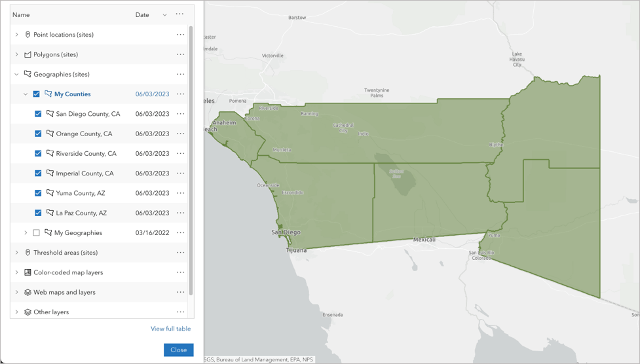This screenshot has width=640, height=364.
Task: Select the Yuma County, AZ row label
Action: [81, 193]
